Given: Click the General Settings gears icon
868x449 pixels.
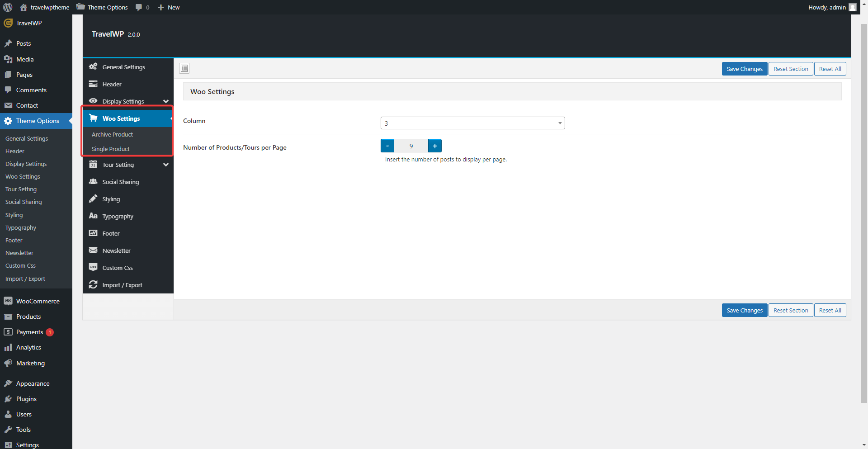Looking at the screenshot, I should [93, 66].
